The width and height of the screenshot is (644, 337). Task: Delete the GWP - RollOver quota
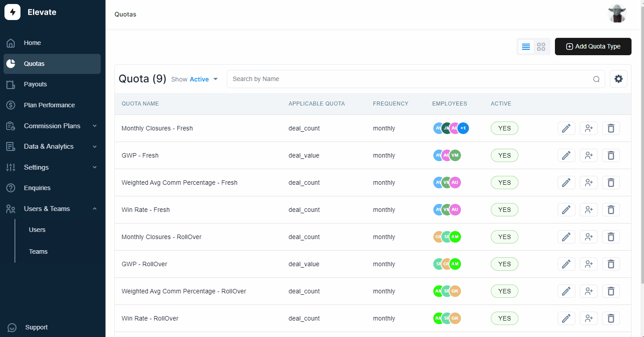(x=611, y=264)
